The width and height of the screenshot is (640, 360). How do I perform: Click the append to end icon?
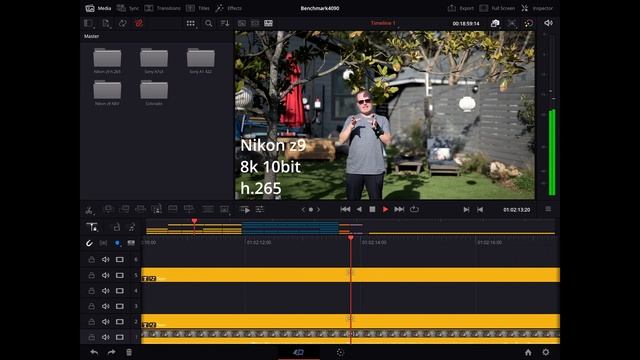124,209
